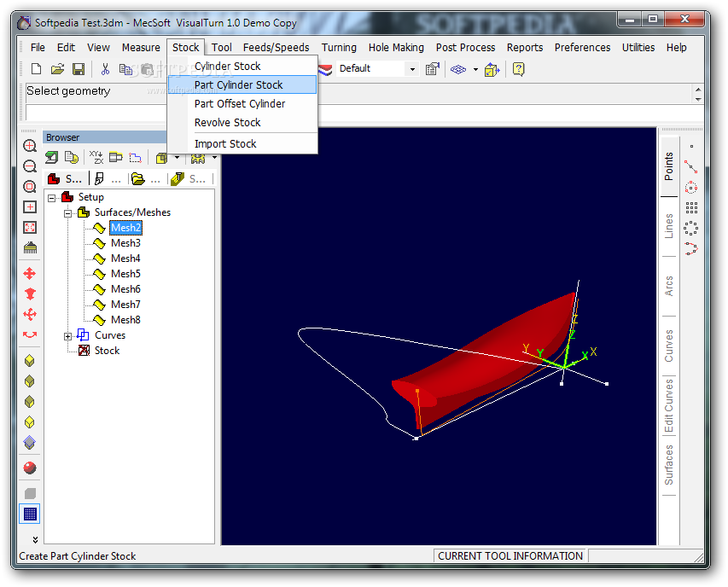Open the Turning menu
The height and width of the screenshot is (587, 728).
[339, 47]
